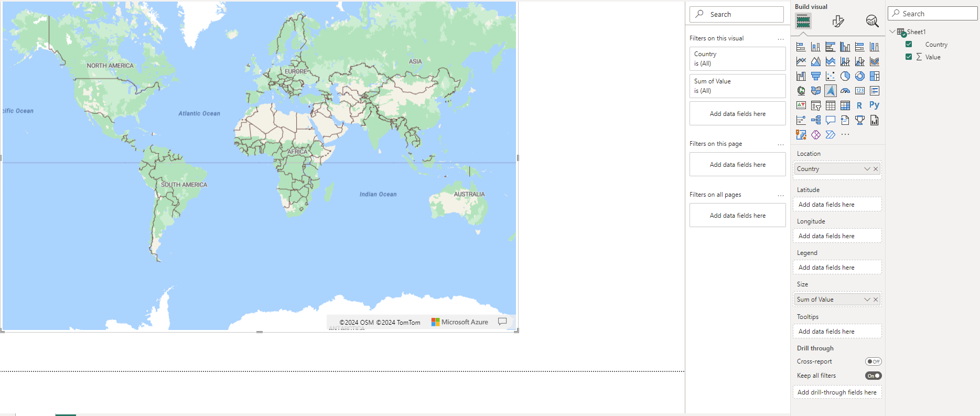Viewport: 980px width, 416px height.
Task: Choose the R script visual
Action: pos(859,105)
